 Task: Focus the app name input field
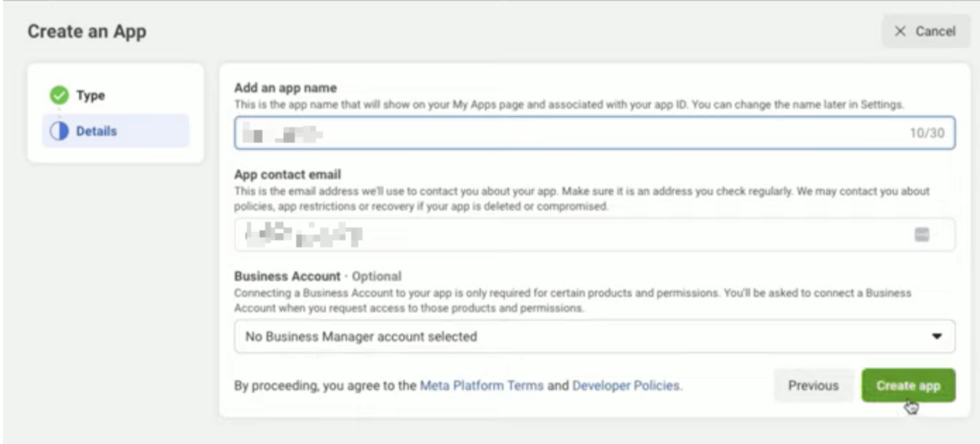coord(594,133)
